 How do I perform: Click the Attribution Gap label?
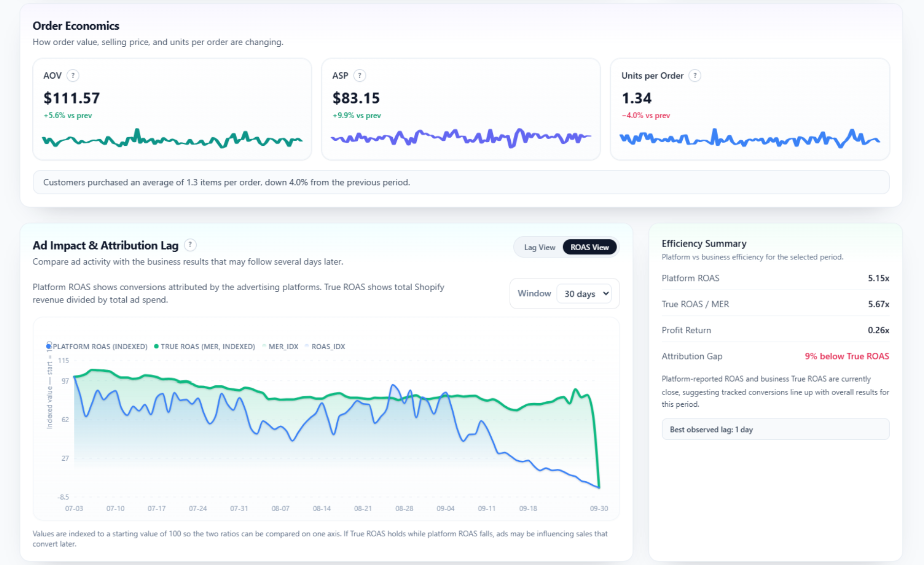coord(691,356)
